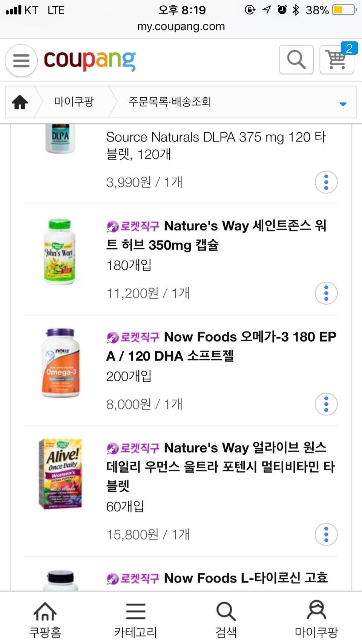Viewport: 362px width, 644px height.
Task: Open the hamburger menu button
Action: [21, 60]
